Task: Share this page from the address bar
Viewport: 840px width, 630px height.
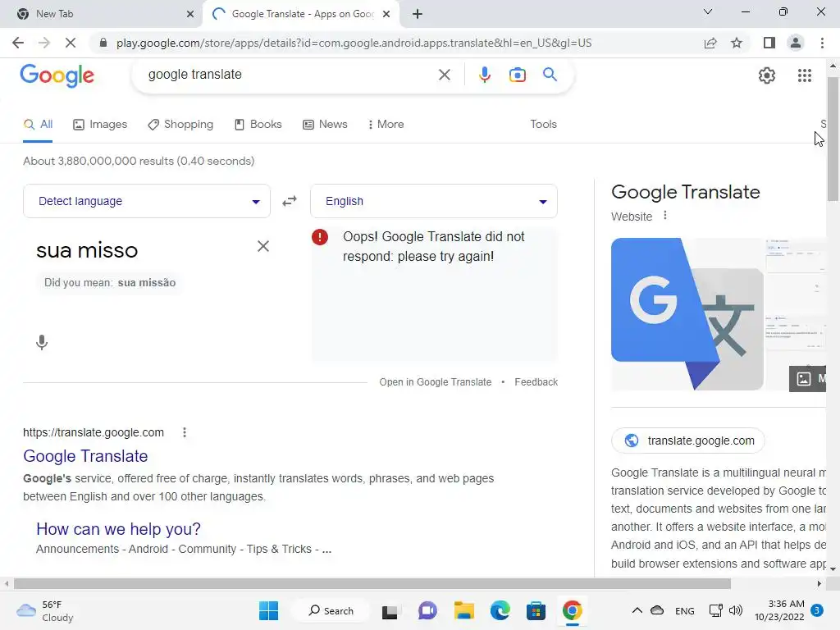Action: pos(710,43)
